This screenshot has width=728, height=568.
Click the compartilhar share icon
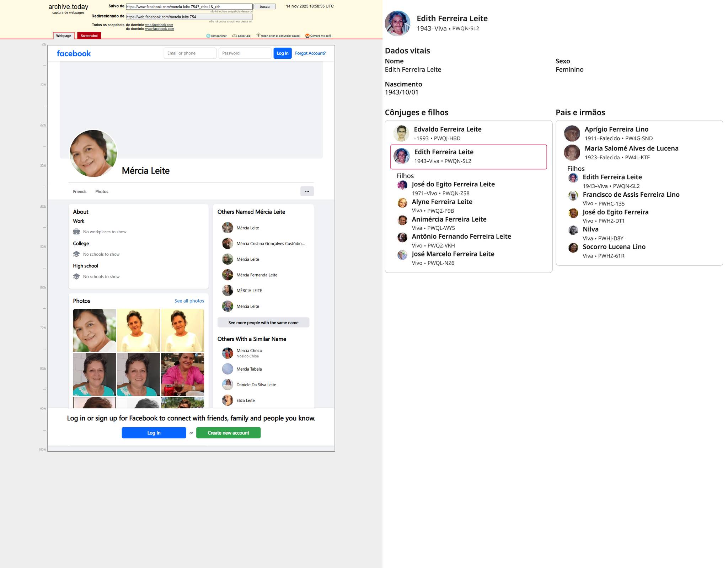pyautogui.click(x=208, y=36)
